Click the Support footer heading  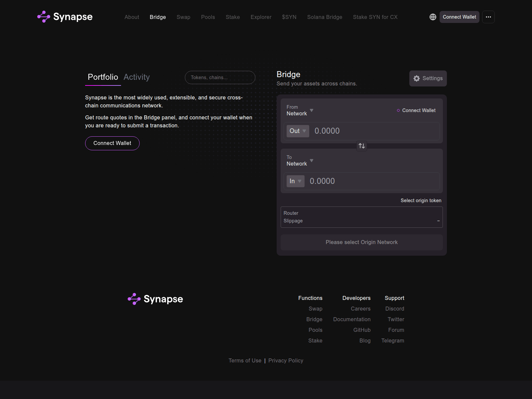[x=394, y=298]
